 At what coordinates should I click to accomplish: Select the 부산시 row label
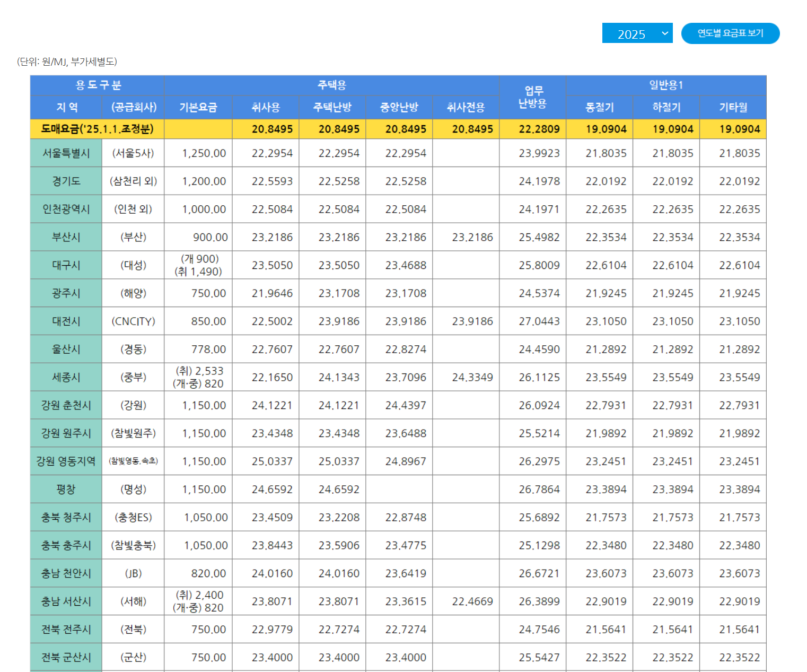coord(66,237)
